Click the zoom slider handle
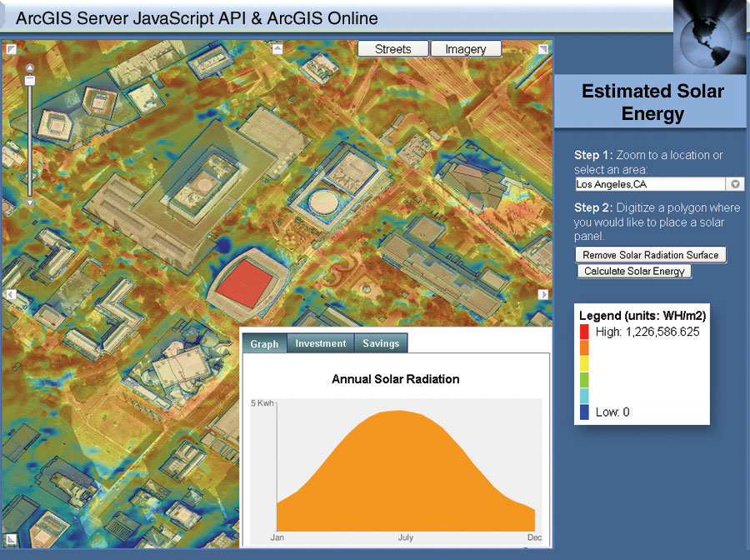The image size is (750, 560). (x=30, y=80)
